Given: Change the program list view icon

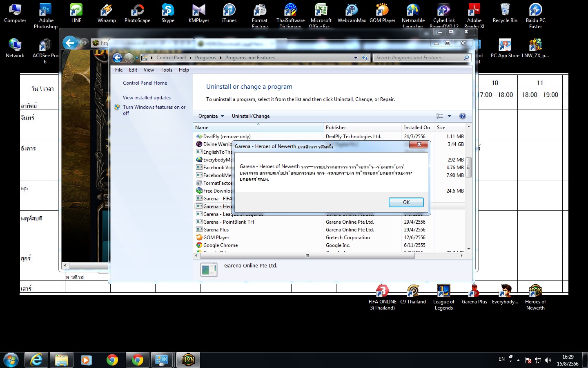Looking at the screenshot, I should click(439, 116).
